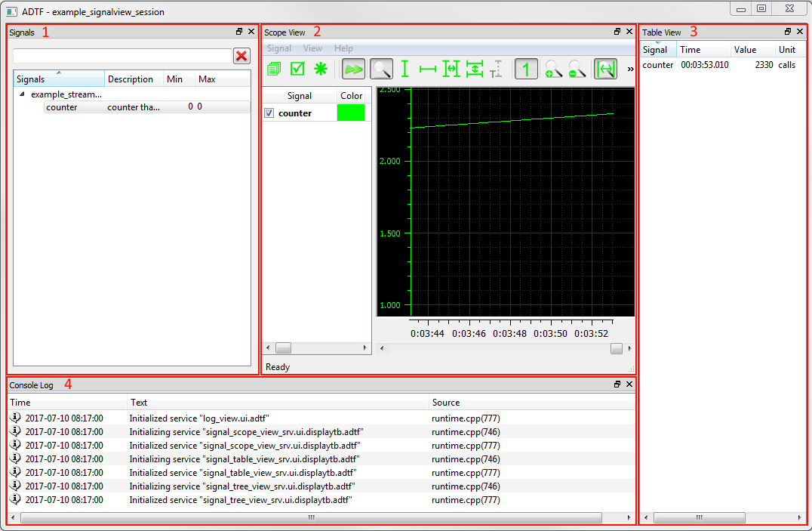Screen dimensions: 812x531
Task: Uncheck the counter signal checkbox
Action: pyautogui.click(x=269, y=113)
